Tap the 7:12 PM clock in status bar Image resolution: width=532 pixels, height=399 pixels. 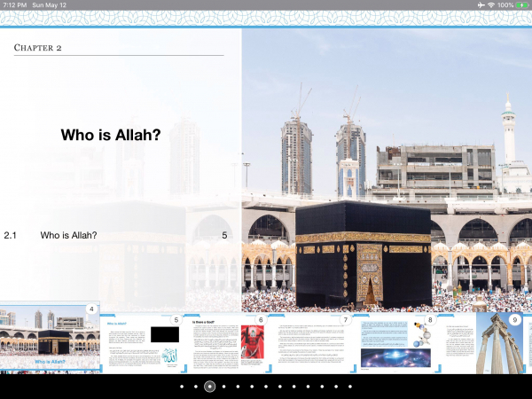coord(15,5)
